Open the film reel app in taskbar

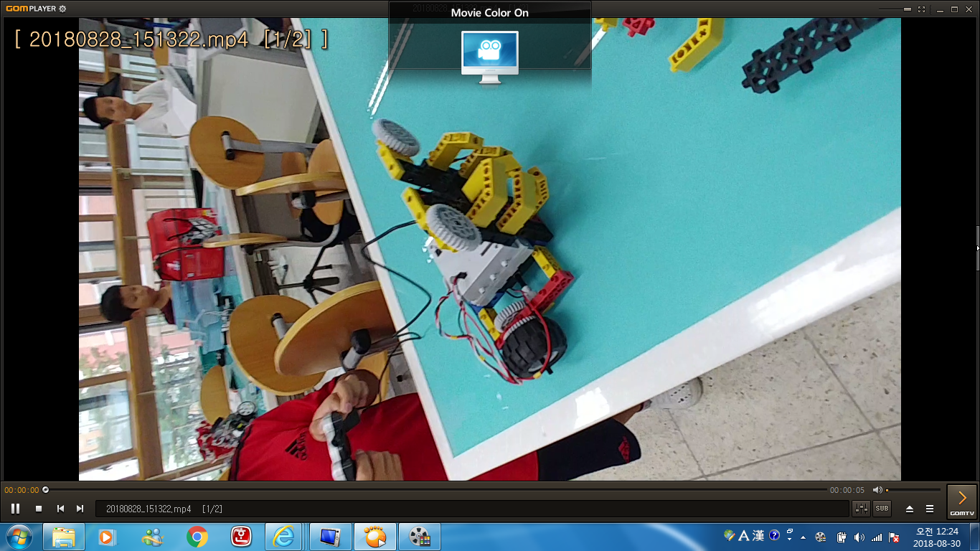(x=419, y=537)
